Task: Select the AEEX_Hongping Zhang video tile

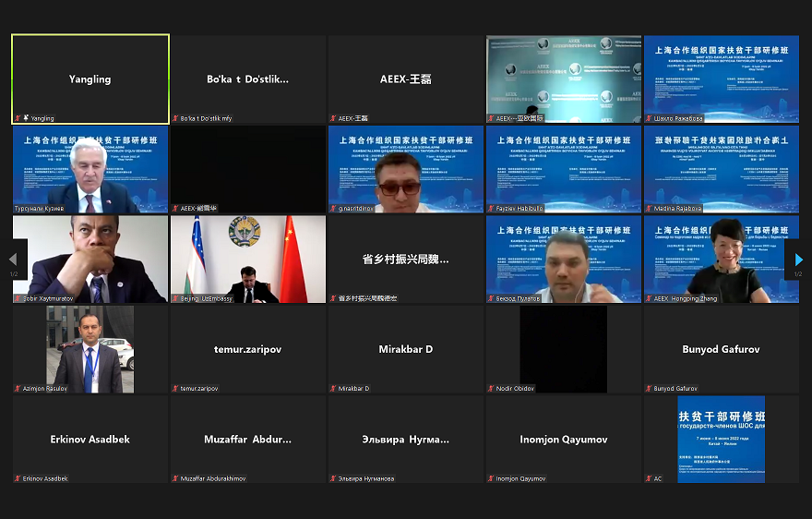Action: [721, 259]
